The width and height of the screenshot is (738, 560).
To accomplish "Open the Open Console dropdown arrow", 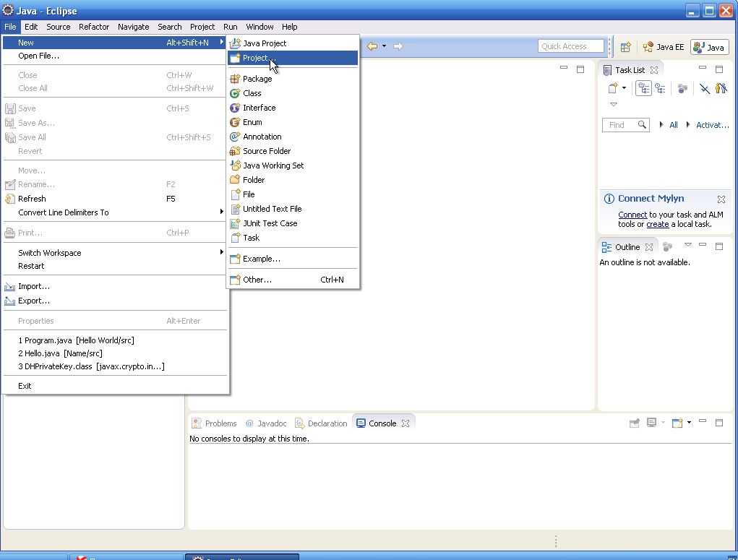I will pos(689,423).
